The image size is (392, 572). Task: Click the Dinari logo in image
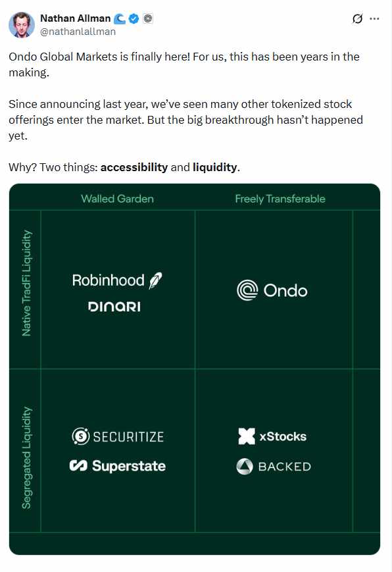click(x=114, y=307)
